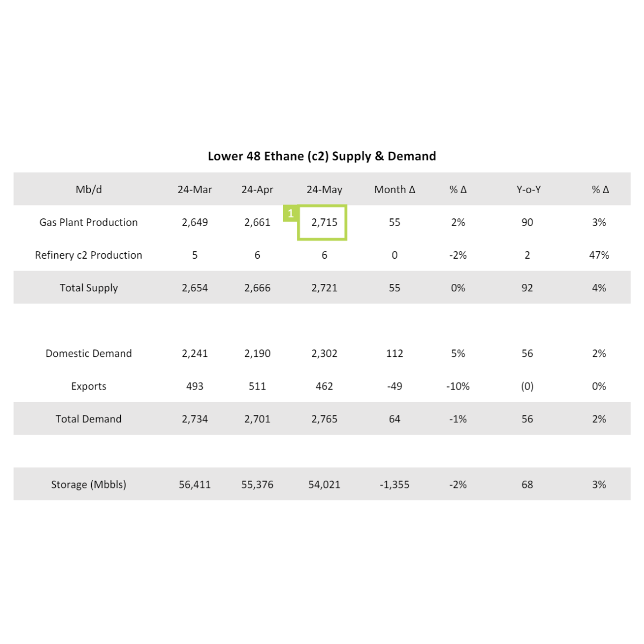Viewport: 644px width, 644px height.
Task: Click the green annotation badge numbered 1
Action: [x=290, y=213]
